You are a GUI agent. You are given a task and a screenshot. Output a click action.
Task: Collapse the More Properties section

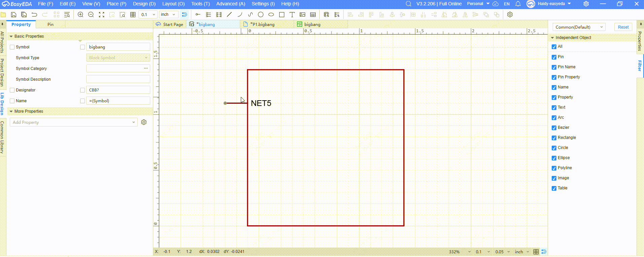(11, 111)
